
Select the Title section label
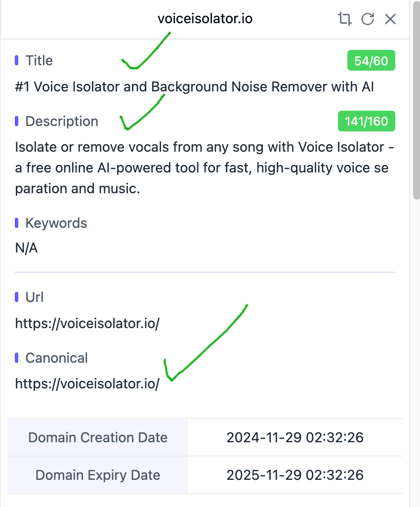point(39,61)
